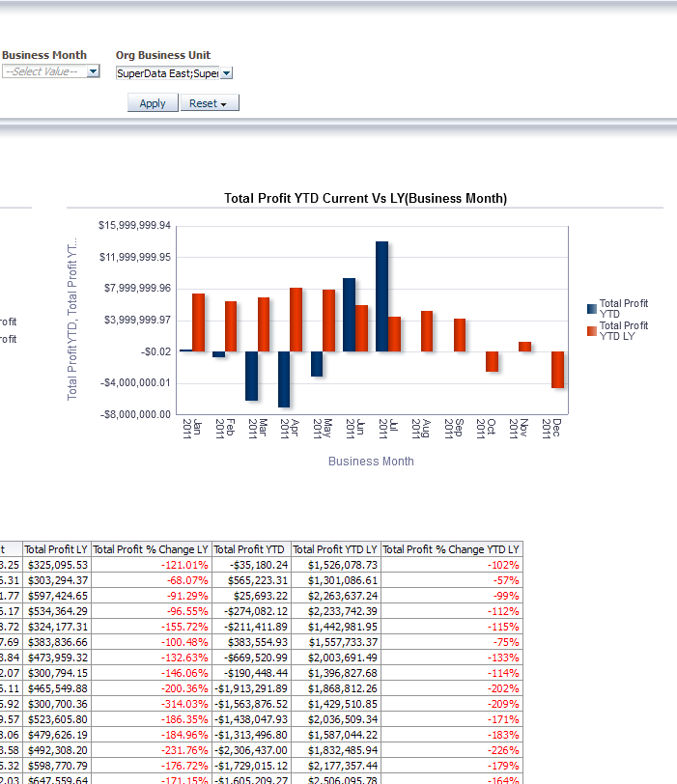Screen dimensions: 677x784
Task: Select the blue Mar 2011 bar
Action: click(251, 375)
